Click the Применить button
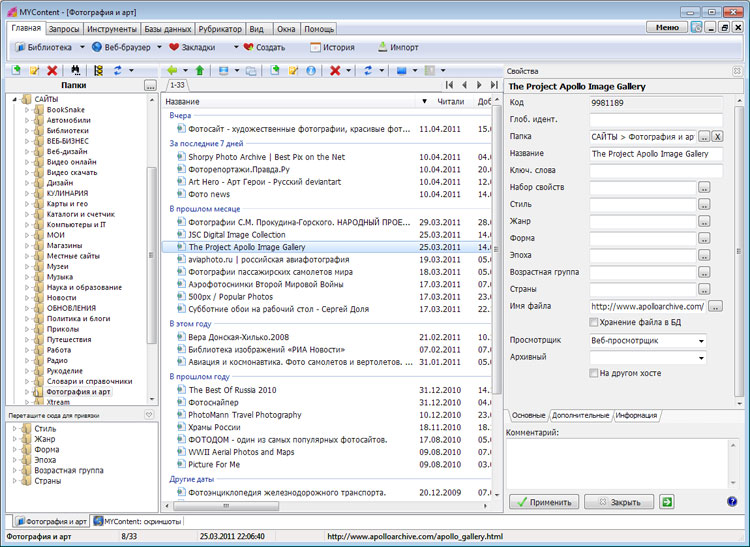The width and height of the screenshot is (750, 547). 544,502
